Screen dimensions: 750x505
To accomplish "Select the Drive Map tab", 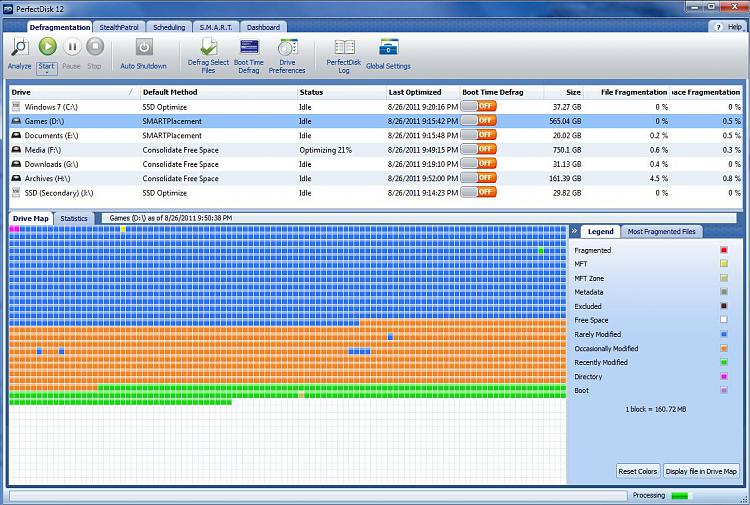I will point(31,219).
